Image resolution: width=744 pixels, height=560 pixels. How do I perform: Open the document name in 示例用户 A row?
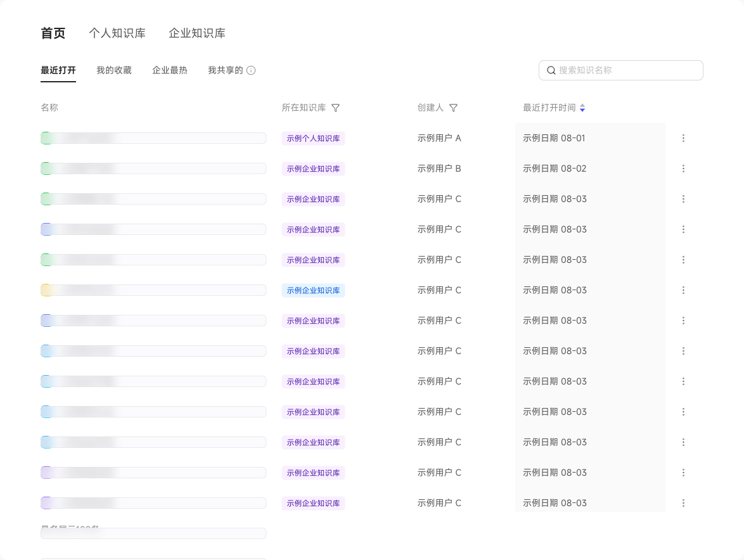coord(153,138)
